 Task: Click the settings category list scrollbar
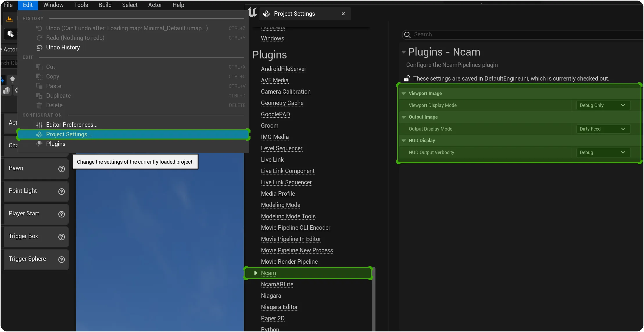pyautogui.click(x=374, y=299)
